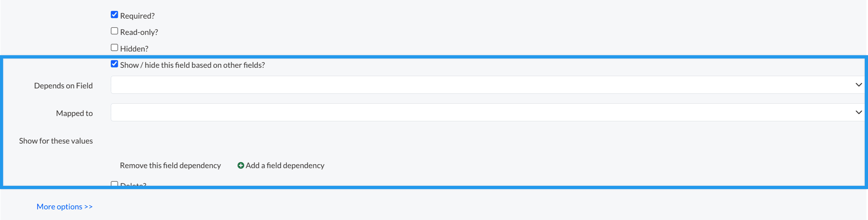Image resolution: width=868 pixels, height=220 pixels.
Task: Click the Read-only? label text
Action: pyautogui.click(x=139, y=32)
